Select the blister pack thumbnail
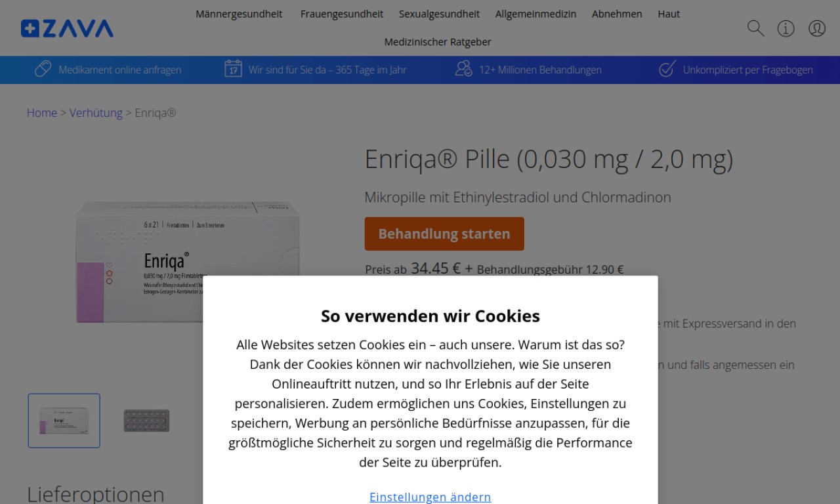Image resolution: width=840 pixels, height=504 pixels. [x=146, y=421]
